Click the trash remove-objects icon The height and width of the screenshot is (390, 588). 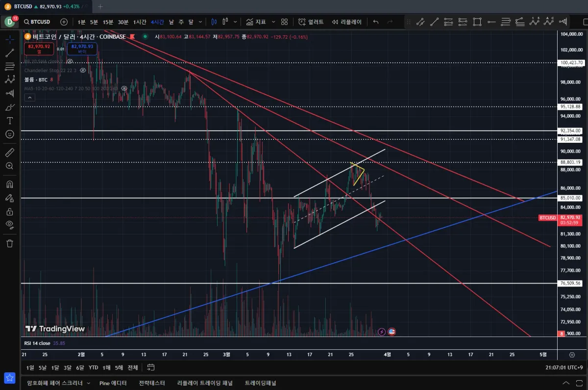pos(9,243)
